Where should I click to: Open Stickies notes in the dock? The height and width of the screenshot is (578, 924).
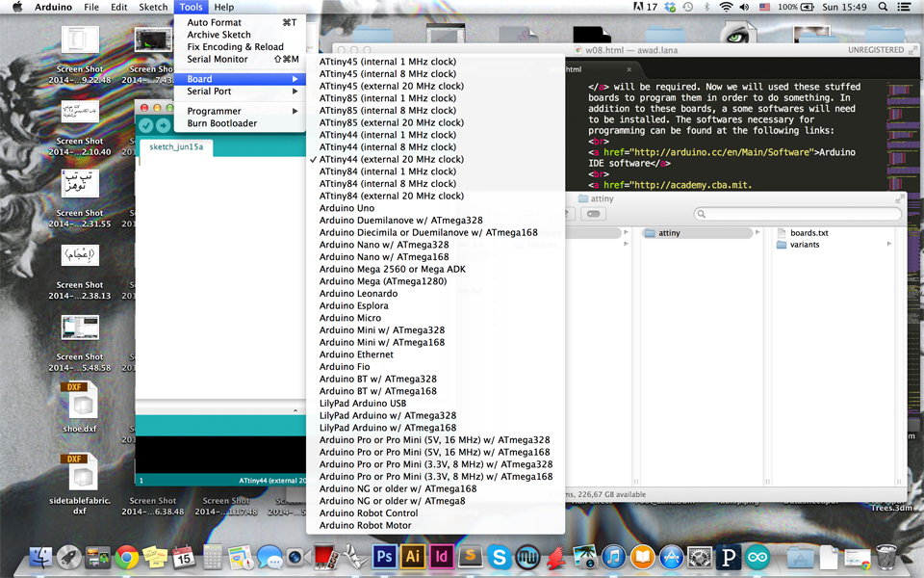(x=155, y=558)
